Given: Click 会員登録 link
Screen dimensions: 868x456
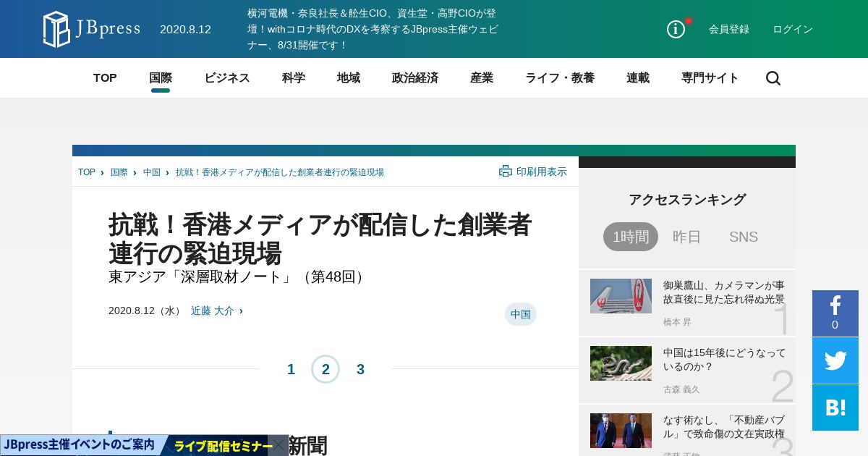Looking at the screenshot, I should 729,30.
